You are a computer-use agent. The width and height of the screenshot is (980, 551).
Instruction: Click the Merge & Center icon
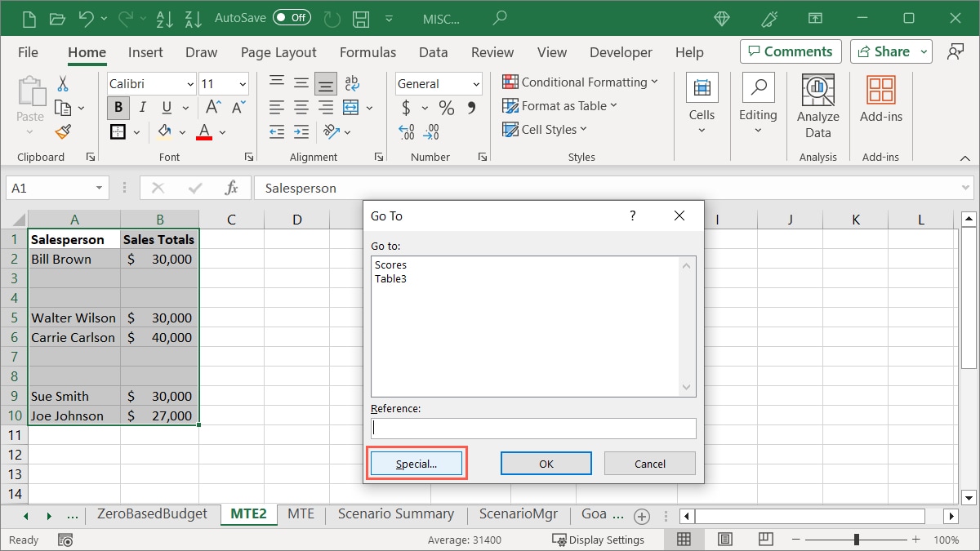[351, 107]
